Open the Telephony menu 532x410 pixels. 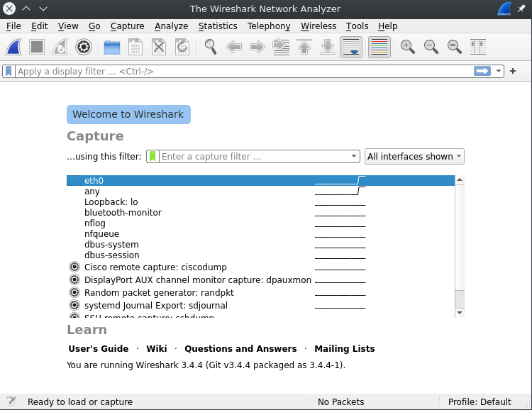(269, 26)
